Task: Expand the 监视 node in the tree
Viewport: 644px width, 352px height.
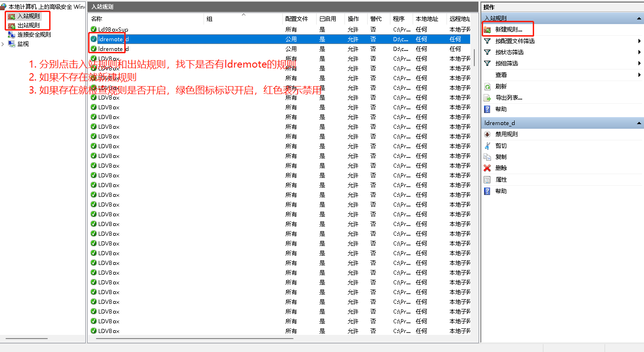Action: pyautogui.click(x=3, y=44)
